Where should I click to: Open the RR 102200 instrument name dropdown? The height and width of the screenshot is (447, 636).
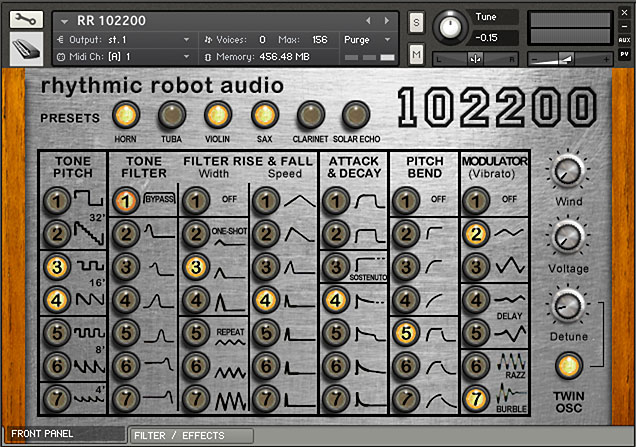(x=64, y=21)
